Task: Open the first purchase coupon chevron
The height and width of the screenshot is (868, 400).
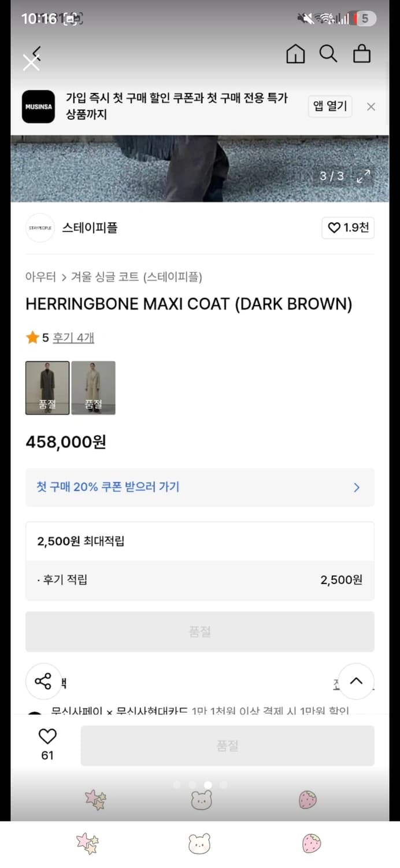Action: [357, 487]
